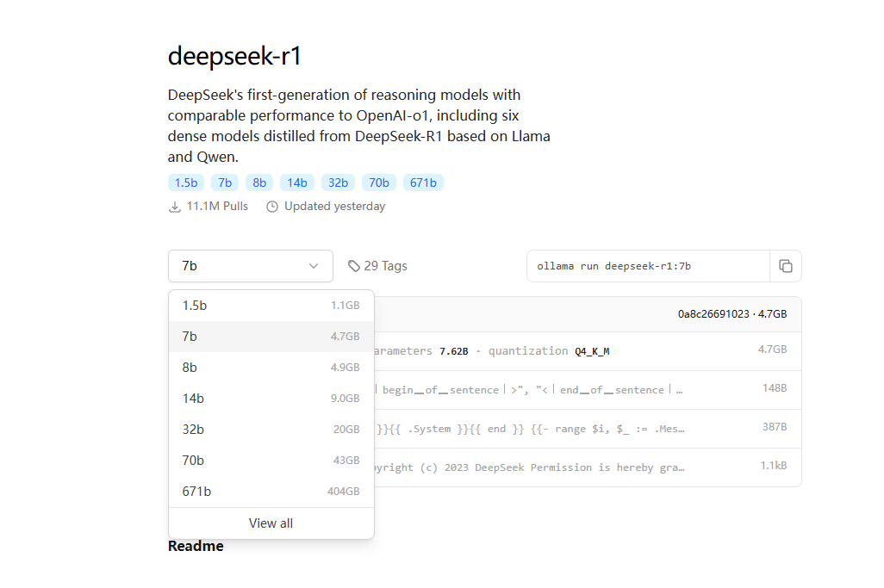
Task: Click the tag icon beside 29 Tags
Action: [x=353, y=266]
